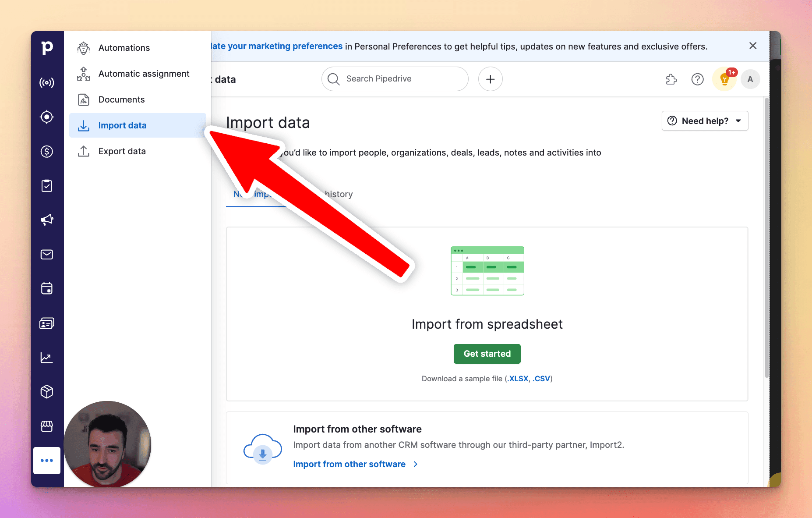The height and width of the screenshot is (518, 812).
Task: Click the Export data upload icon
Action: (84, 151)
